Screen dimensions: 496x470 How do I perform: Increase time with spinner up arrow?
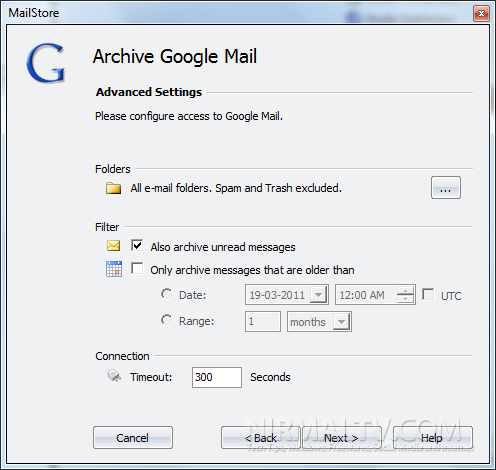pyautogui.click(x=405, y=291)
